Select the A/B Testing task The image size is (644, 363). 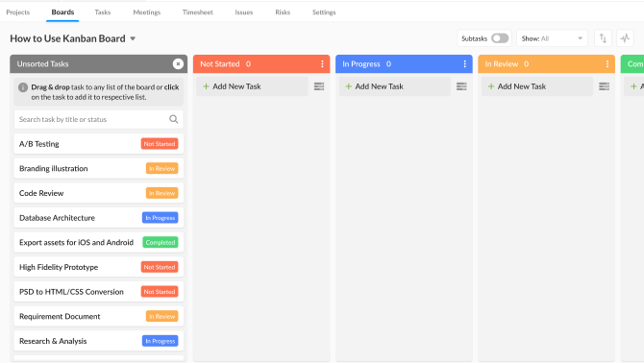(99, 144)
